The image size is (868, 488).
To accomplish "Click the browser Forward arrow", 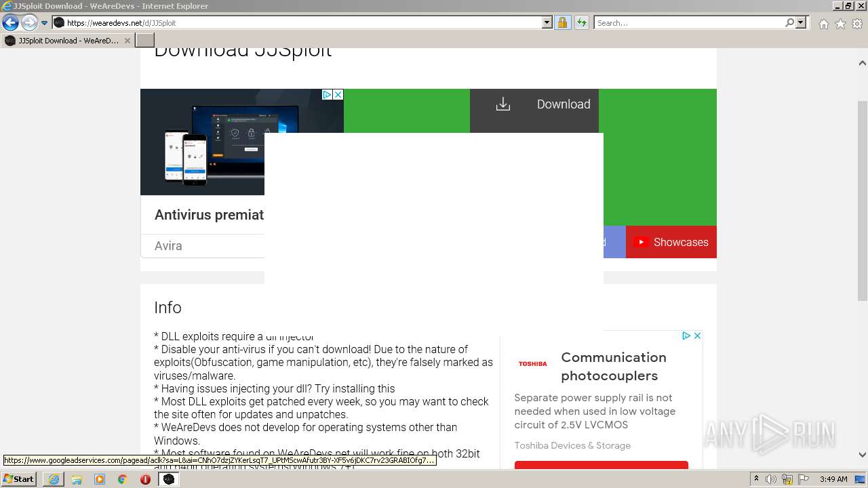I will click(29, 23).
